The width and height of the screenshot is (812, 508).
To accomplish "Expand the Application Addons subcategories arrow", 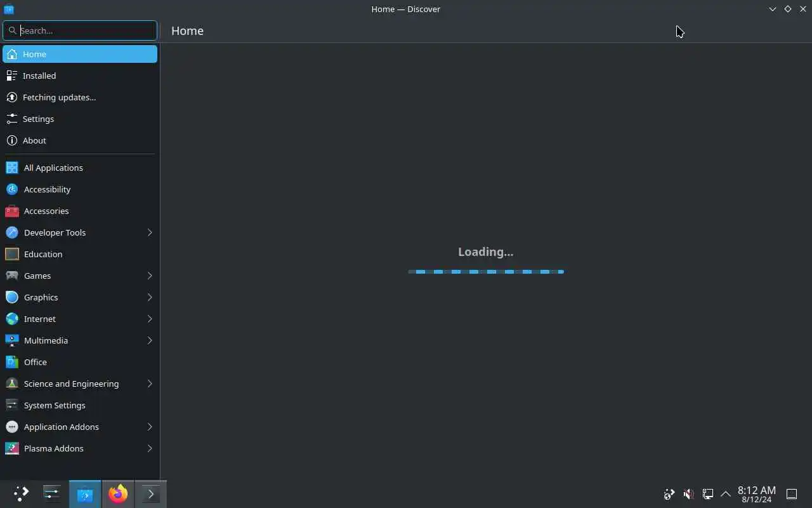I will click(x=150, y=427).
